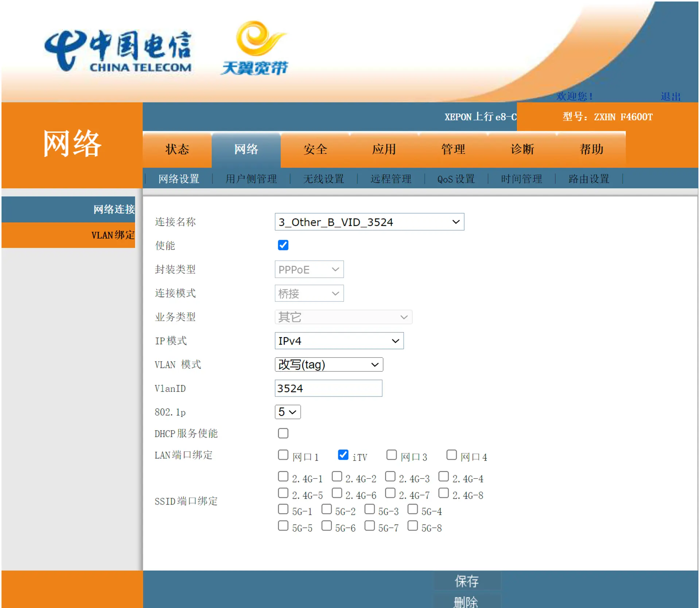The width and height of the screenshot is (700, 608).
Task: Select the 5G-8 SSID binding checkbox
Action: click(412, 526)
